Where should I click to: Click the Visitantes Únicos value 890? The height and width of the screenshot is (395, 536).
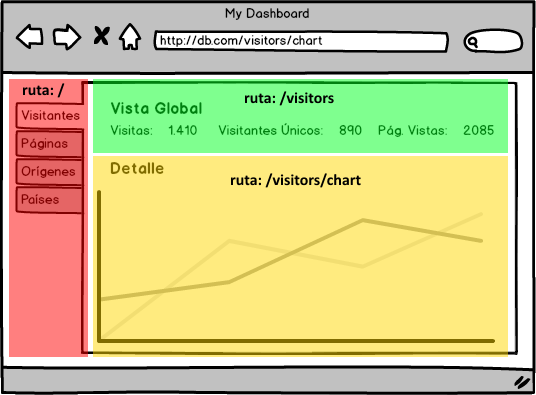(x=350, y=130)
